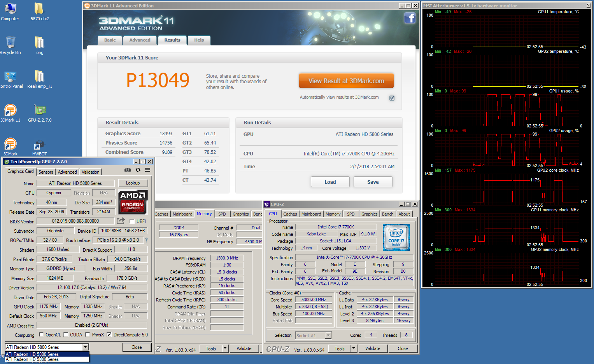Image resolution: width=594 pixels, height=364 pixels.
Task: Toggle the OpenCL checkbox
Action: coord(41,335)
